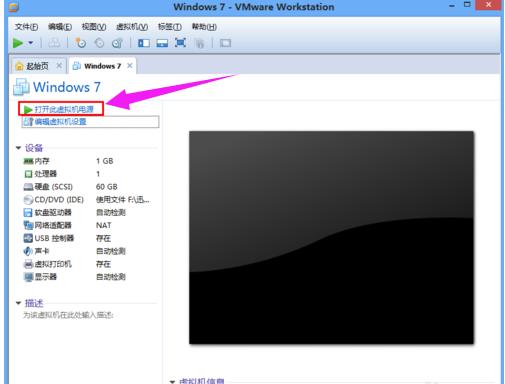The width and height of the screenshot is (505, 384).
Task: Minimize the VMware Workstation window
Action: click(x=452, y=6)
